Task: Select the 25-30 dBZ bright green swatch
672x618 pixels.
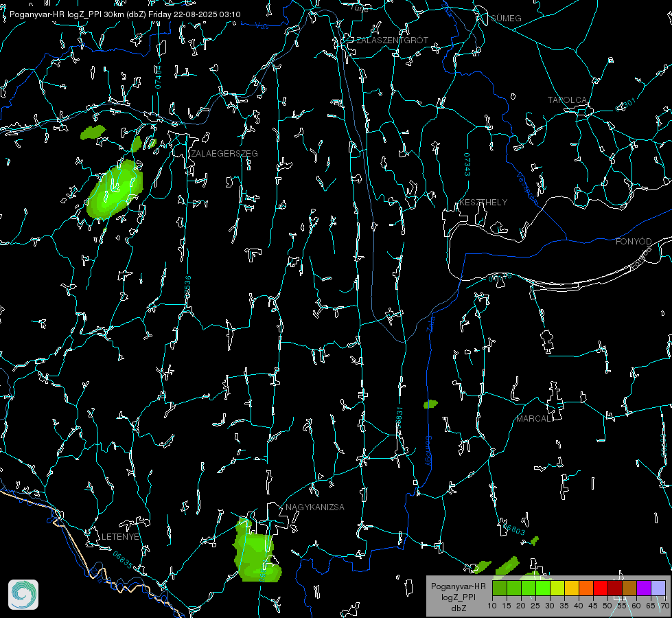Action: 543,588
